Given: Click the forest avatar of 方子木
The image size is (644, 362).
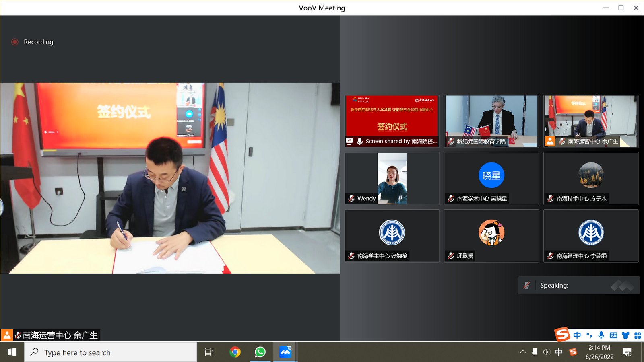Looking at the screenshot, I should coord(591,175).
